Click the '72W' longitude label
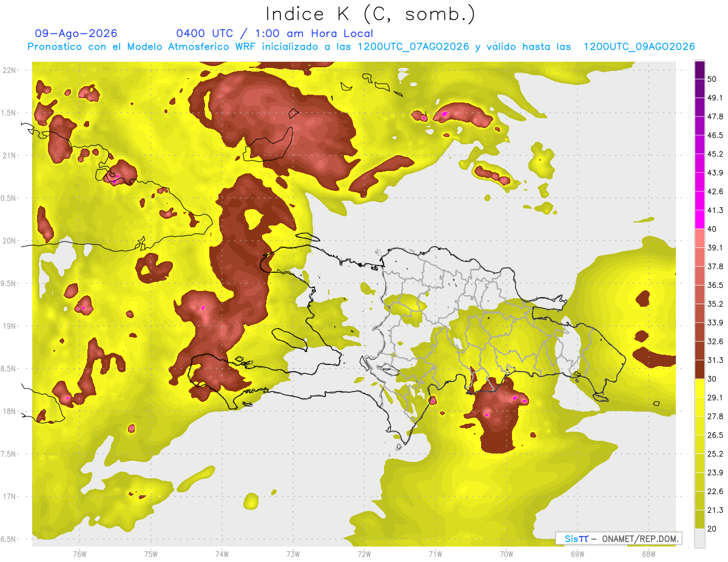728x562 pixels. (364, 554)
